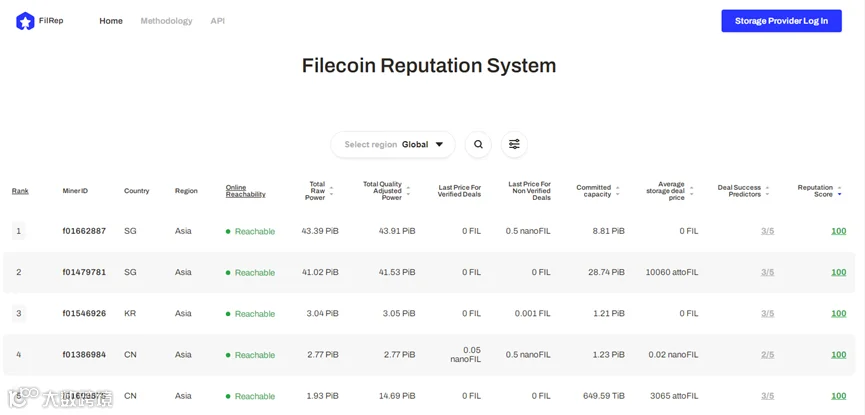Sort by Committed capacity arrows
This screenshot has height=415, width=865.
tap(618, 191)
